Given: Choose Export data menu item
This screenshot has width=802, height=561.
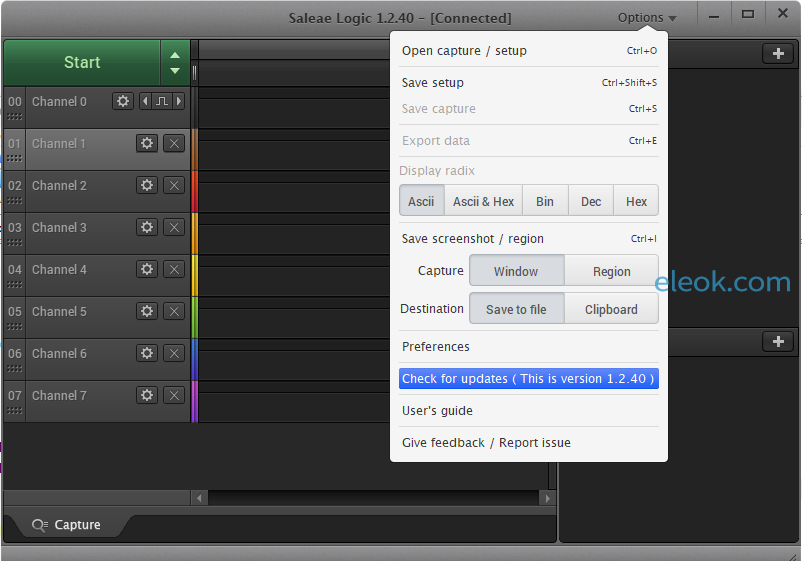Looking at the screenshot, I should [x=529, y=141].
